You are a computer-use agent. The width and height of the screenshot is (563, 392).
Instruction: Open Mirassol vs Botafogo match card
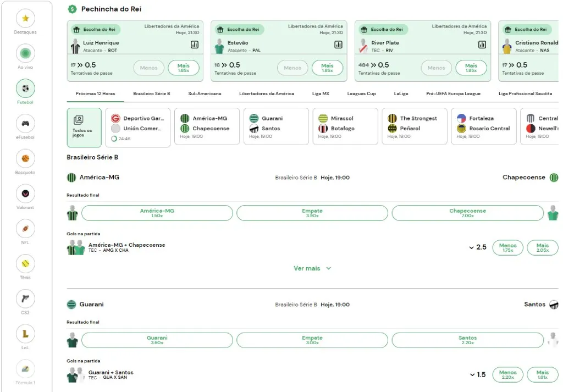click(x=345, y=126)
